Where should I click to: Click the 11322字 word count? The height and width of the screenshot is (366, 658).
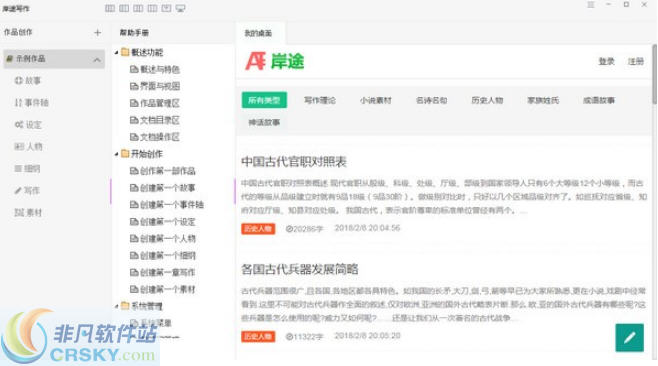(x=304, y=336)
